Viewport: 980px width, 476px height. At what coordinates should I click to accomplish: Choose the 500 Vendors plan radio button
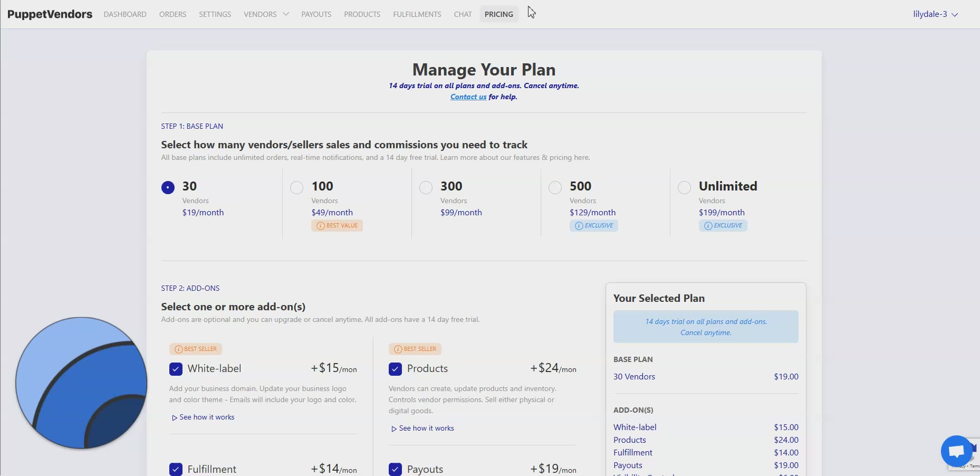pos(555,187)
